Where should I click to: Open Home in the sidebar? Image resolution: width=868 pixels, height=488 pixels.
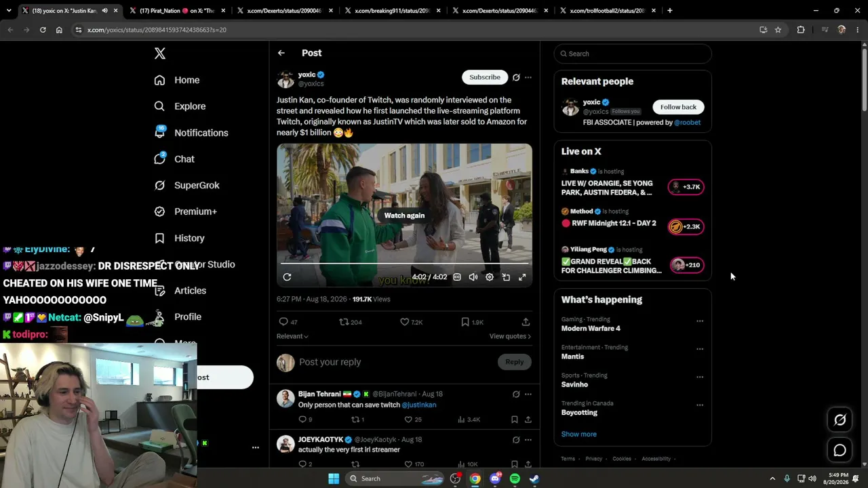pos(177,80)
